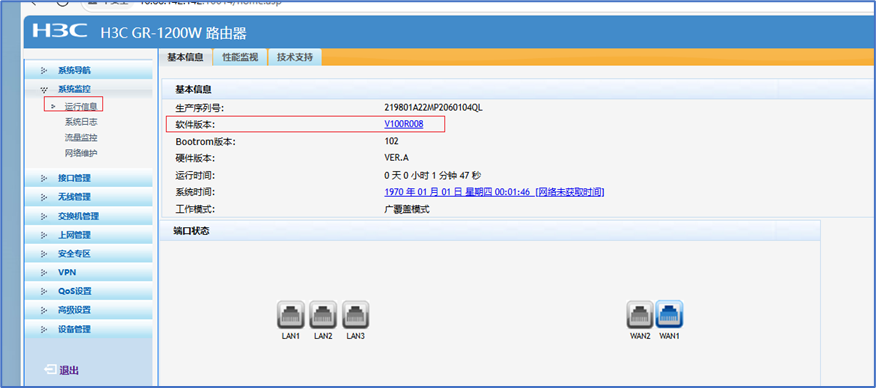The width and height of the screenshot is (876, 388).
Task: Click the Bootrom版本 label
Action: click(206, 142)
